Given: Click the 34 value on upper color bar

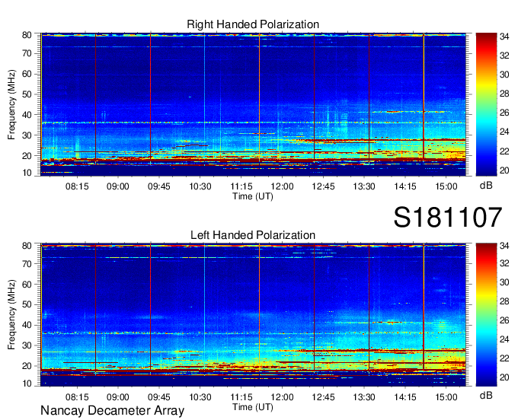Looking at the screenshot, I should (504, 37).
